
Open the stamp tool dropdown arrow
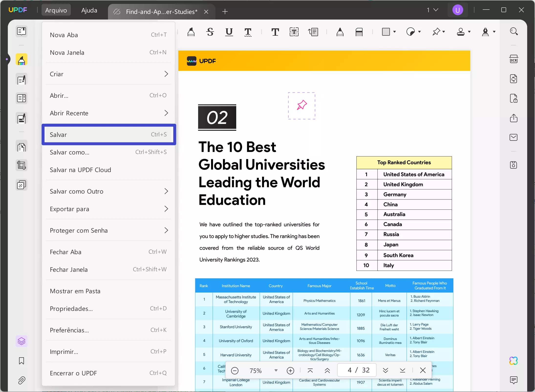click(469, 32)
